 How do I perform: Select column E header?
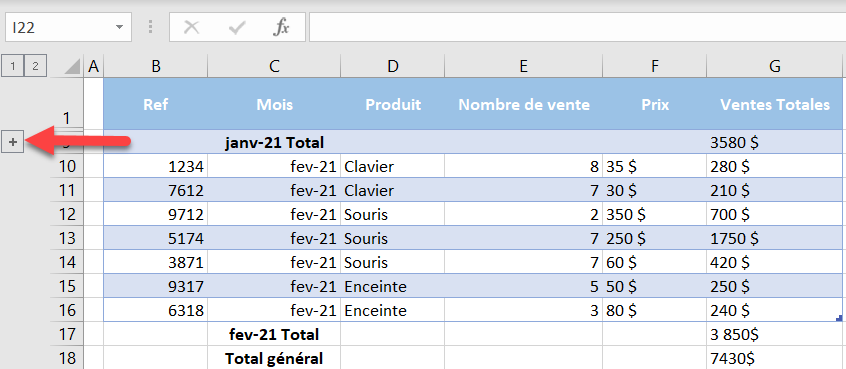click(x=523, y=67)
